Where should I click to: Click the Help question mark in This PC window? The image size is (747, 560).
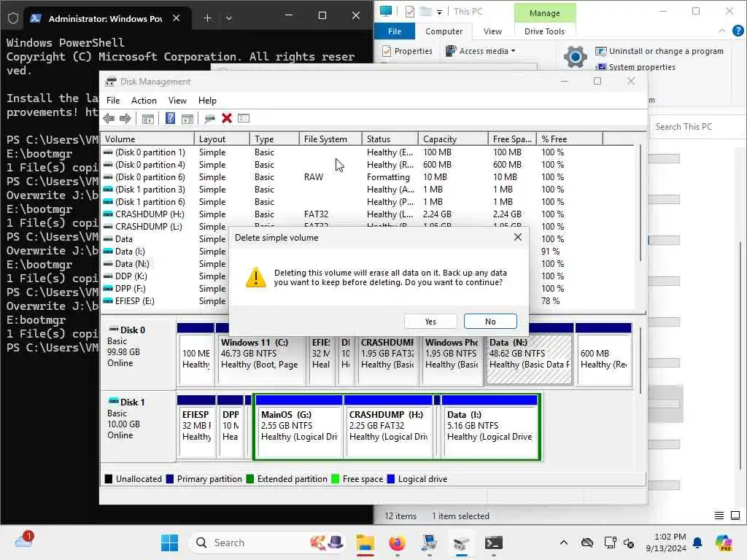click(x=738, y=31)
